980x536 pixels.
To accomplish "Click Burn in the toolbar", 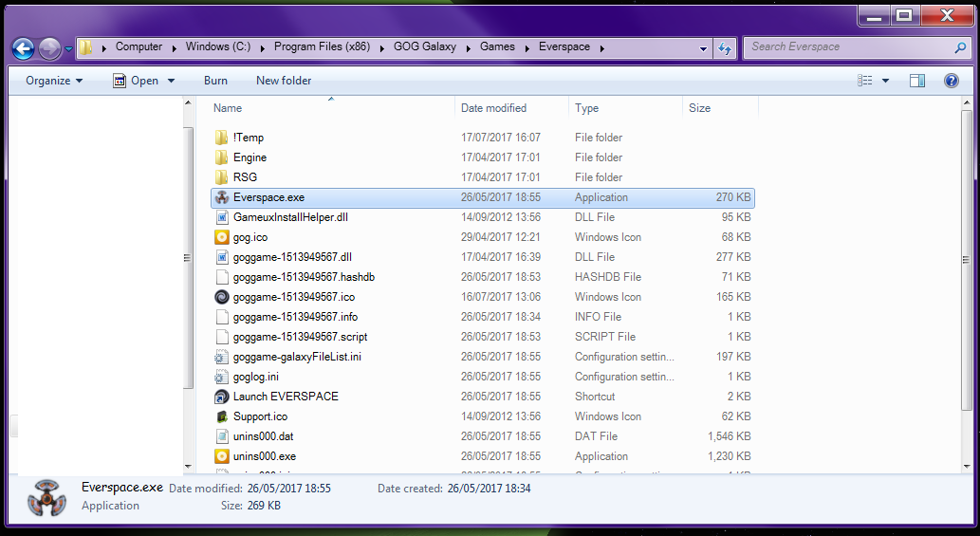I will 215,81.
